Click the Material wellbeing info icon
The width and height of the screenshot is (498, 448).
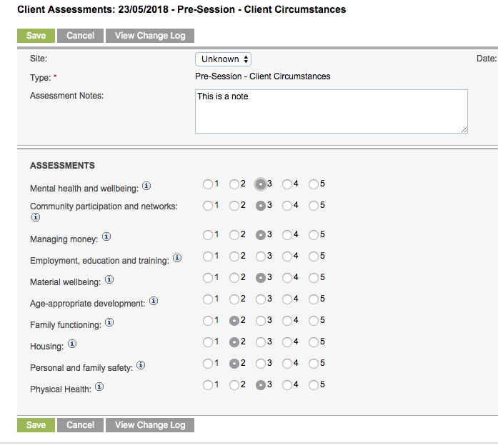coord(109,279)
